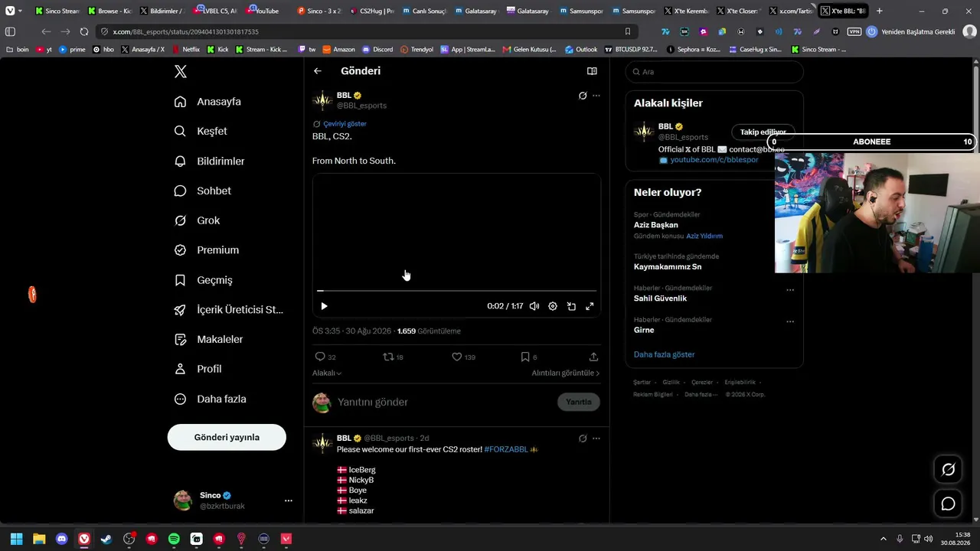Click the Grok icon on the roster reply
This screenshot has height=551, width=980.
point(583,439)
